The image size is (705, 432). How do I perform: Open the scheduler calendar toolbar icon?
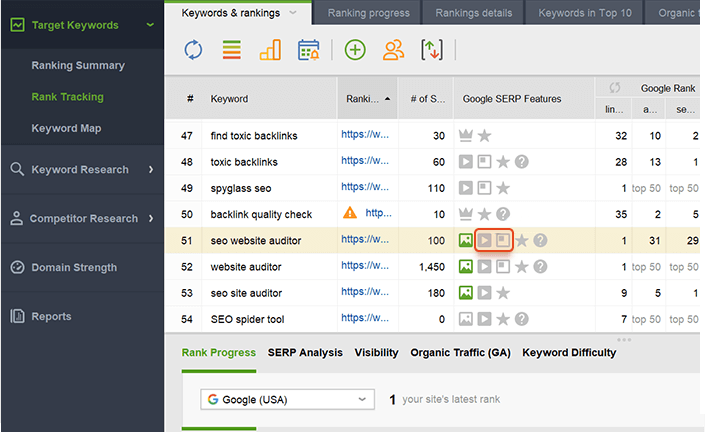(x=308, y=49)
